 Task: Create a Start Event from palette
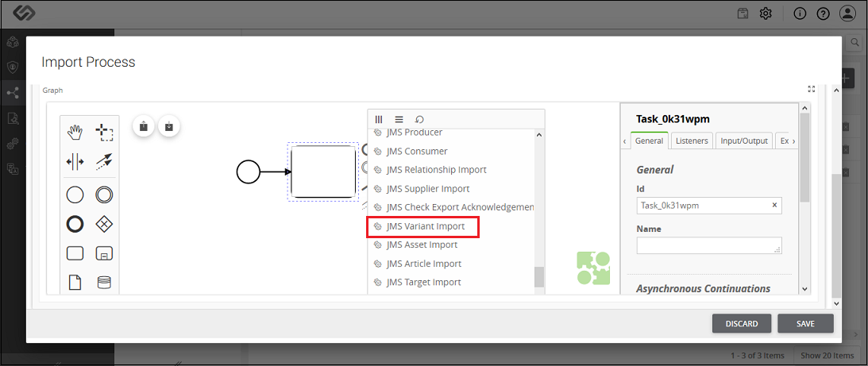click(75, 195)
